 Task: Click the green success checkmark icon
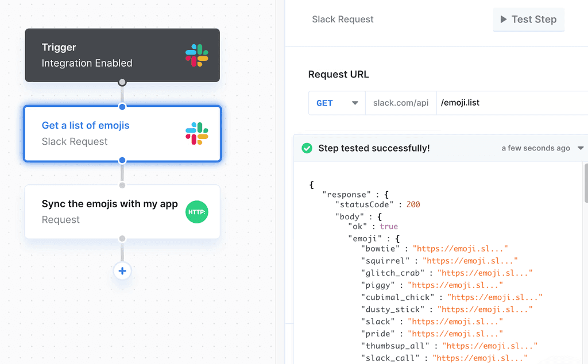click(307, 148)
